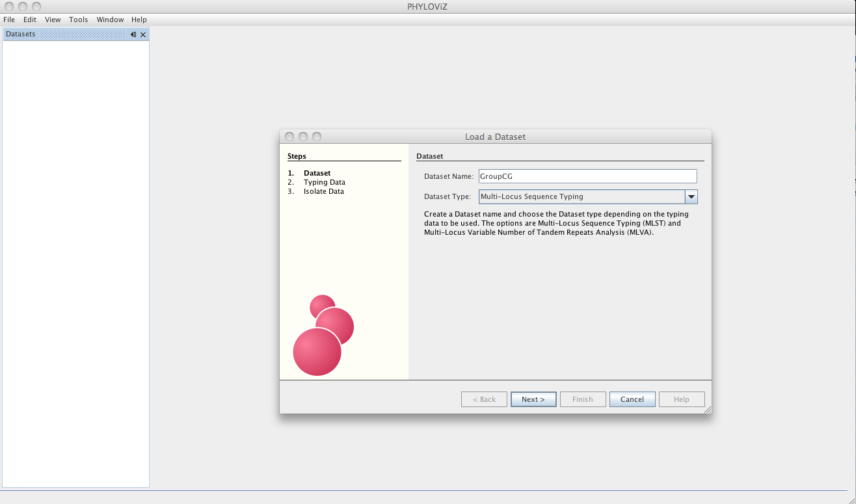Click the Load a Dataset title bar
This screenshot has height=504, width=856.
tap(496, 137)
